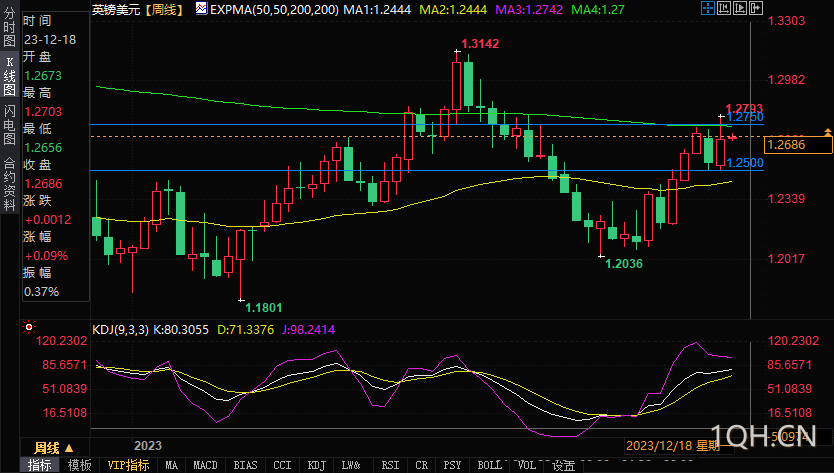
Task: Click the 1.2750 blue resistance line label
Action: 745,117
